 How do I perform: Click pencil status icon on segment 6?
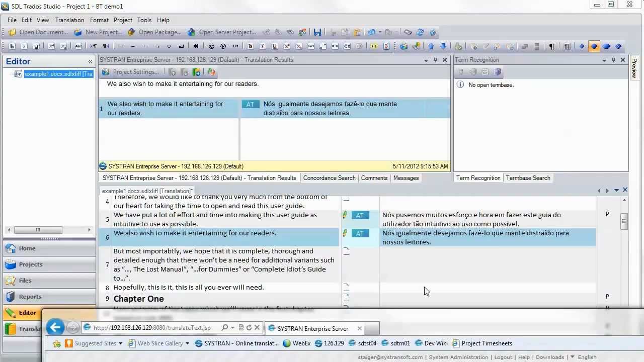click(x=345, y=233)
